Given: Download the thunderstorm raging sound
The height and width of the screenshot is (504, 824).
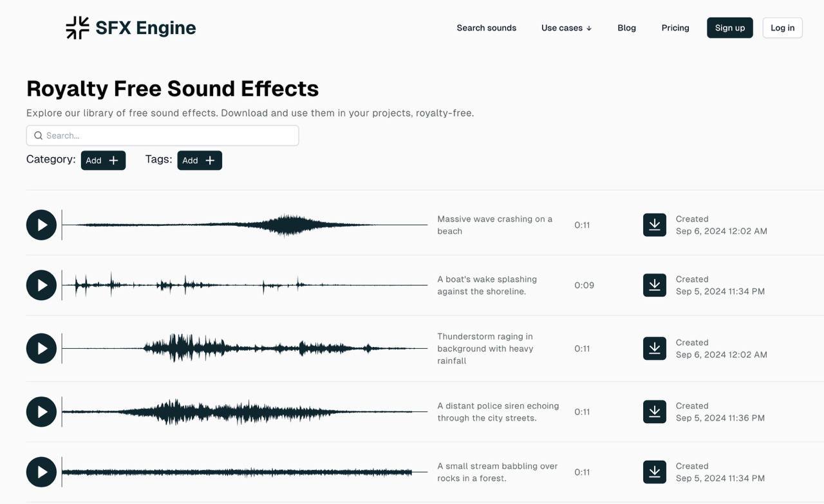Looking at the screenshot, I should click(x=654, y=348).
